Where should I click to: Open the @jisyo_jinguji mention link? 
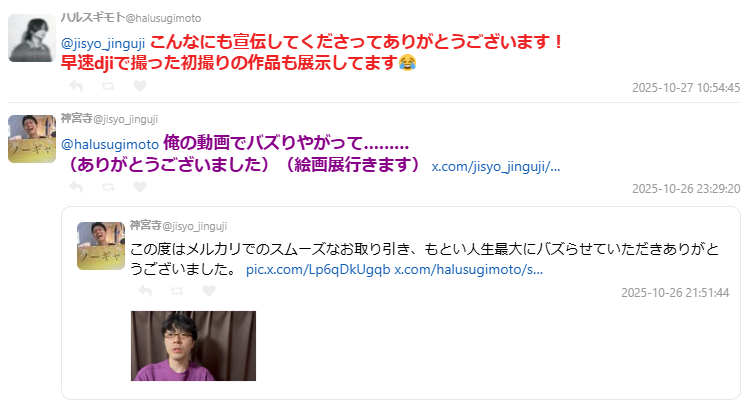[103, 43]
